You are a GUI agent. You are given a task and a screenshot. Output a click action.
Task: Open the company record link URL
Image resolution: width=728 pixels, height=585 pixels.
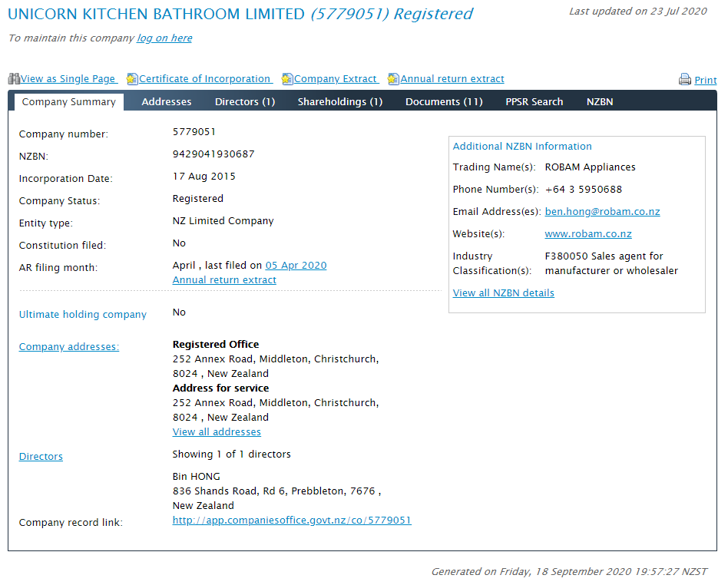click(292, 521)
